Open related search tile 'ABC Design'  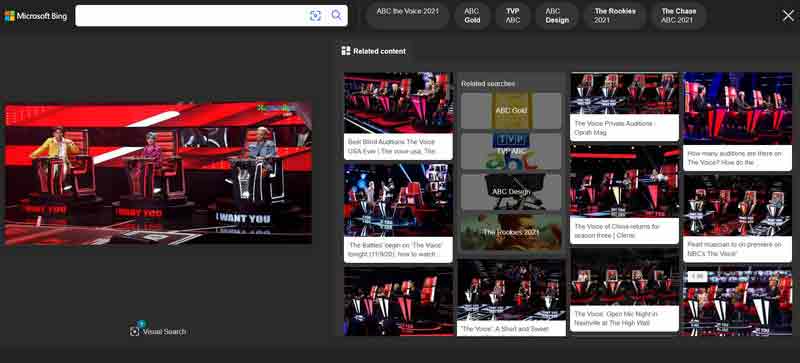coord(511,192)
